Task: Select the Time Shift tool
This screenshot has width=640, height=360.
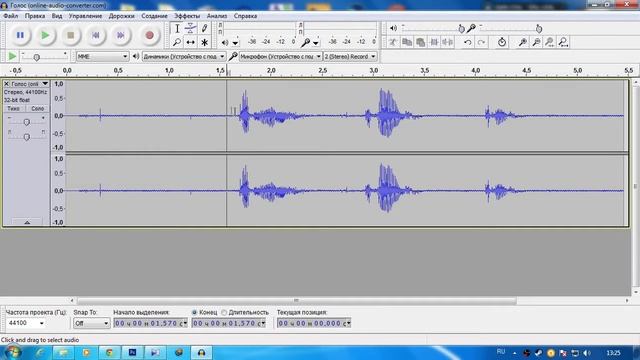Action: click(191, 42)
